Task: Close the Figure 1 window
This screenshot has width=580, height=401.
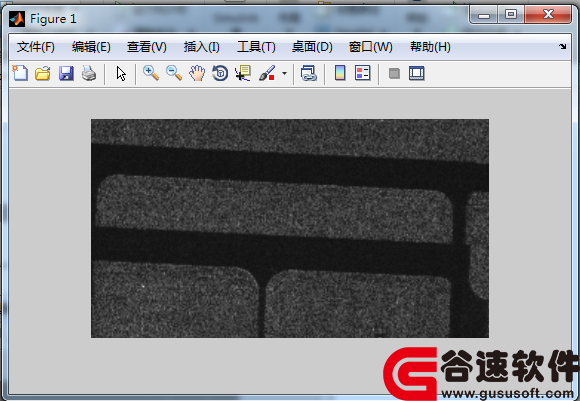Action: pyautogui.click(x=548, y=15)
